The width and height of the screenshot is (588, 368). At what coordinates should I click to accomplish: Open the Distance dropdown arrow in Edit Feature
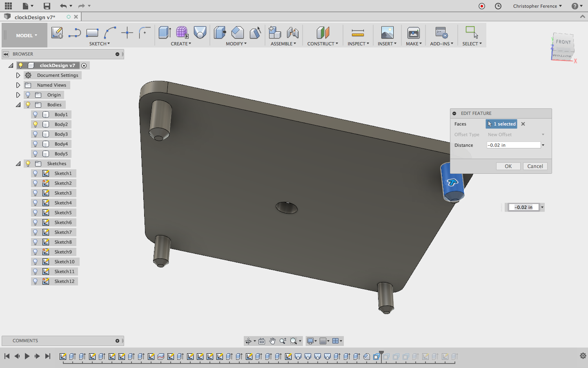click(x=543, y=145)
